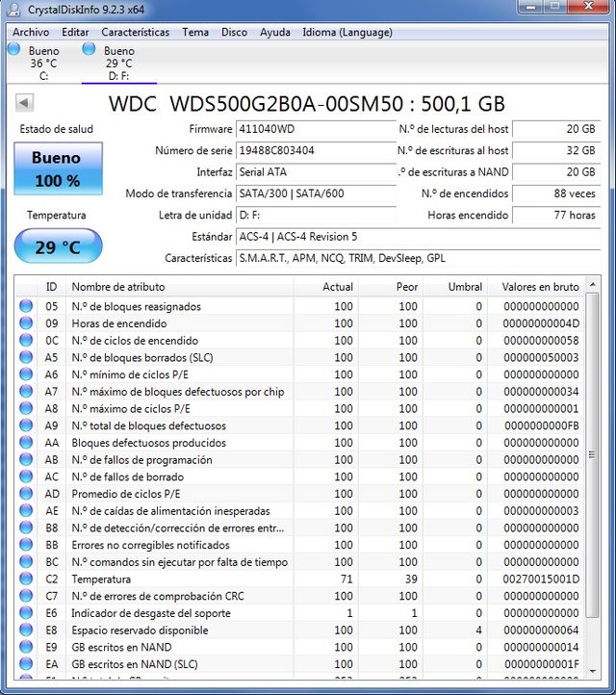Click the Firmware field 411040WD

point(316,129)
